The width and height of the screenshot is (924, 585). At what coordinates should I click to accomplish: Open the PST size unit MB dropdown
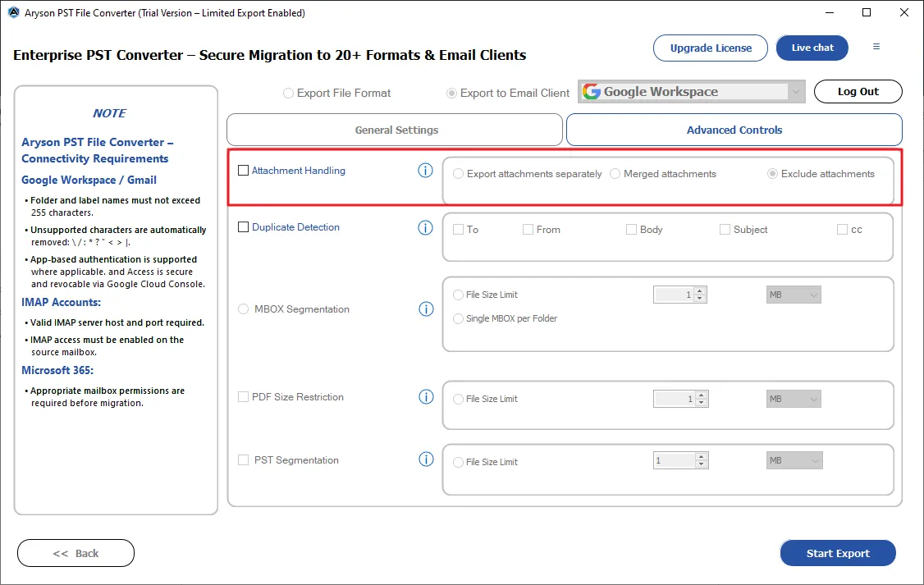pyautogui.click(x=794, y=460)
